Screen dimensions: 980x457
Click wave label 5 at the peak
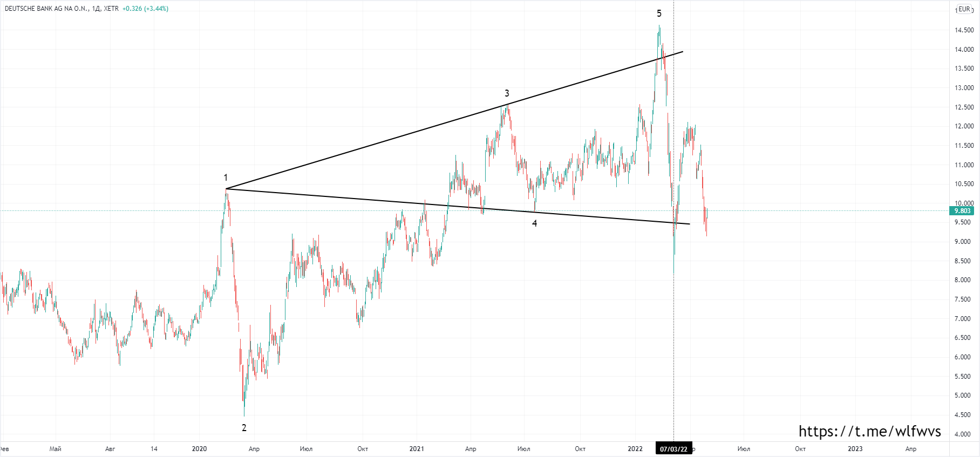tap(659, 13)
